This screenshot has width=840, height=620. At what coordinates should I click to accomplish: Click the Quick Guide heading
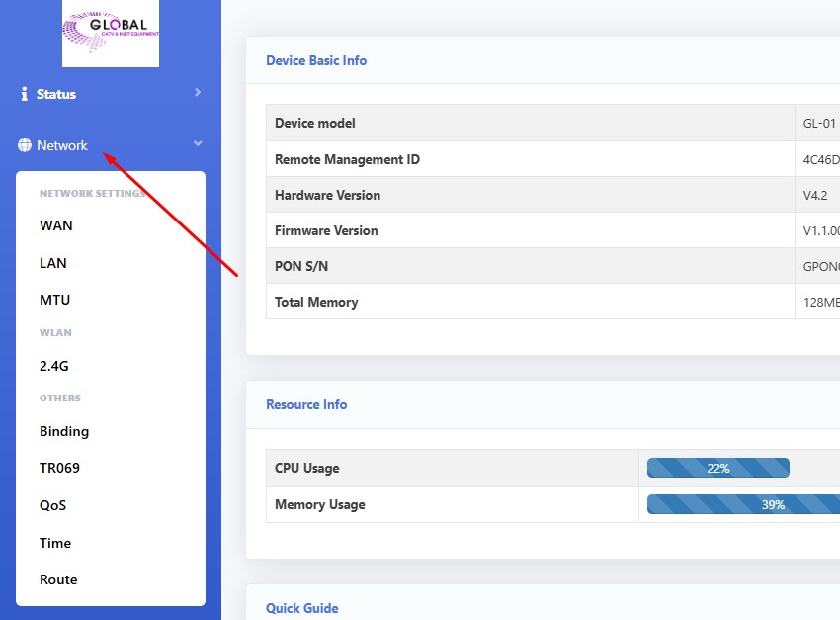click(x=302, y=608)
